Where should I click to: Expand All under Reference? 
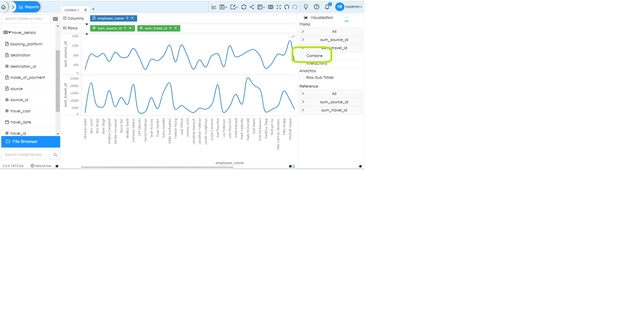[x=303, y=94]
